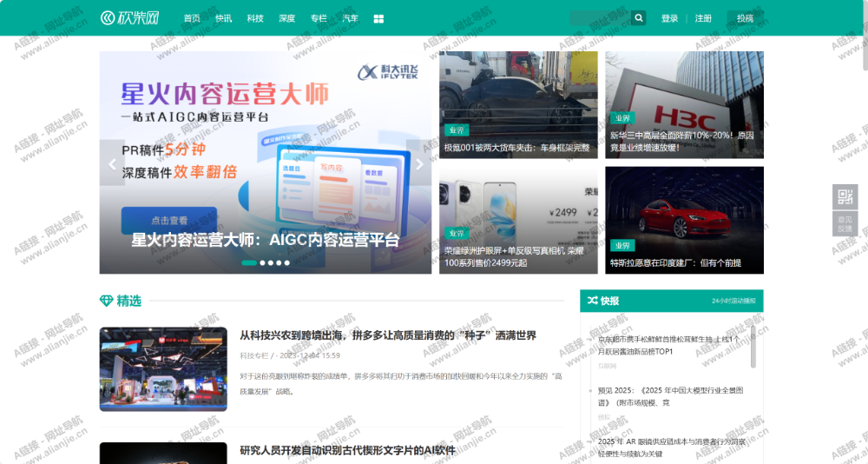
Task: Open the 楔形文字 AI software article headline
Action: point(348,450)
